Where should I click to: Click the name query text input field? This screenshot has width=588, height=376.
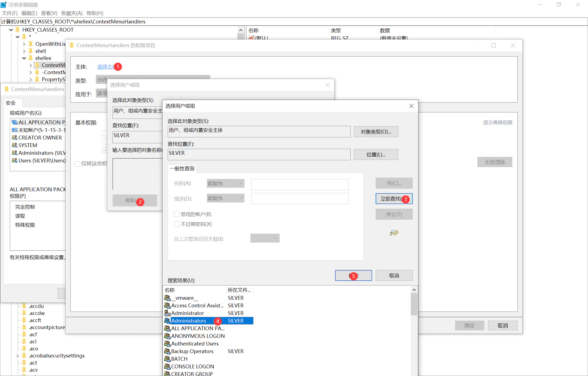pos(299,184)
